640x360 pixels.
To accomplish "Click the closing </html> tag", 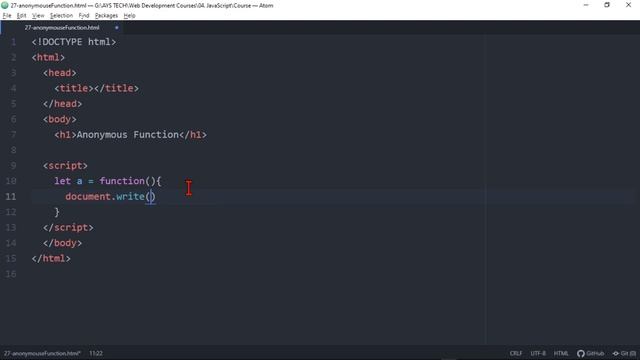I will [x=51, y=258].
